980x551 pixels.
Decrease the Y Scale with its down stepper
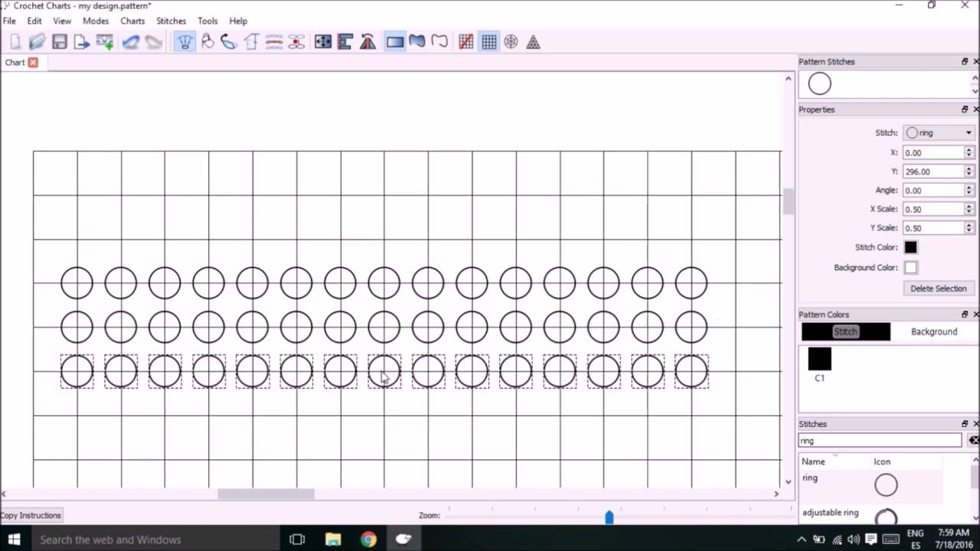(x=968, y=230)
